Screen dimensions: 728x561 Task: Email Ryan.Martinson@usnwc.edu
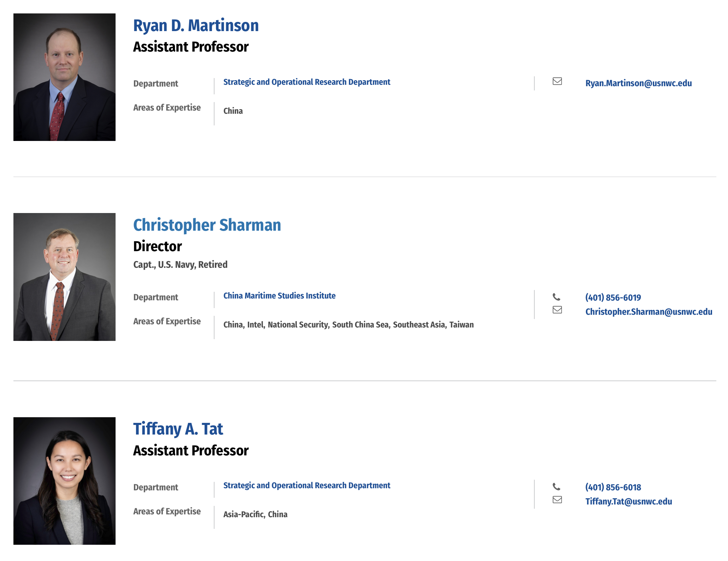pyautogui.click(x=639, y=83)
